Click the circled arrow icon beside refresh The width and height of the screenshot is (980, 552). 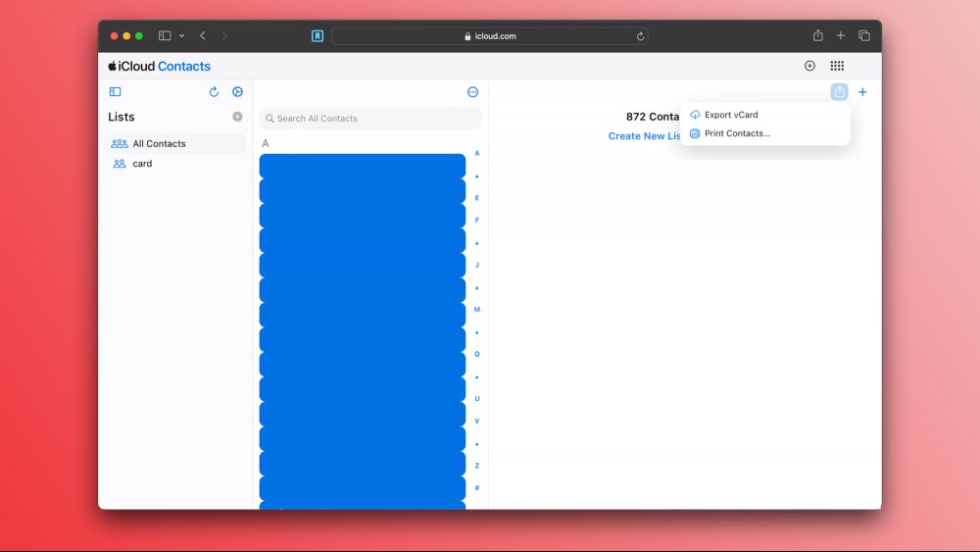coord(237,92)
